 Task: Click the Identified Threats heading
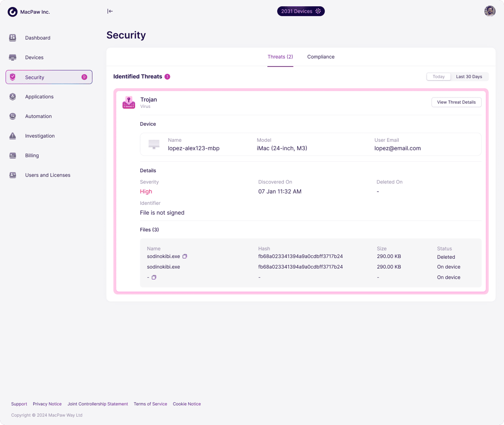138,77
